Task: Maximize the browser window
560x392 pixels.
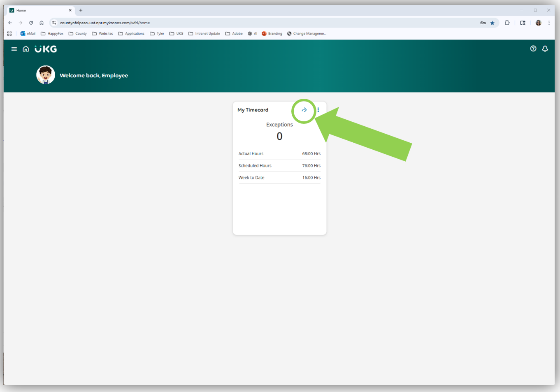Action: pos(535,10)
